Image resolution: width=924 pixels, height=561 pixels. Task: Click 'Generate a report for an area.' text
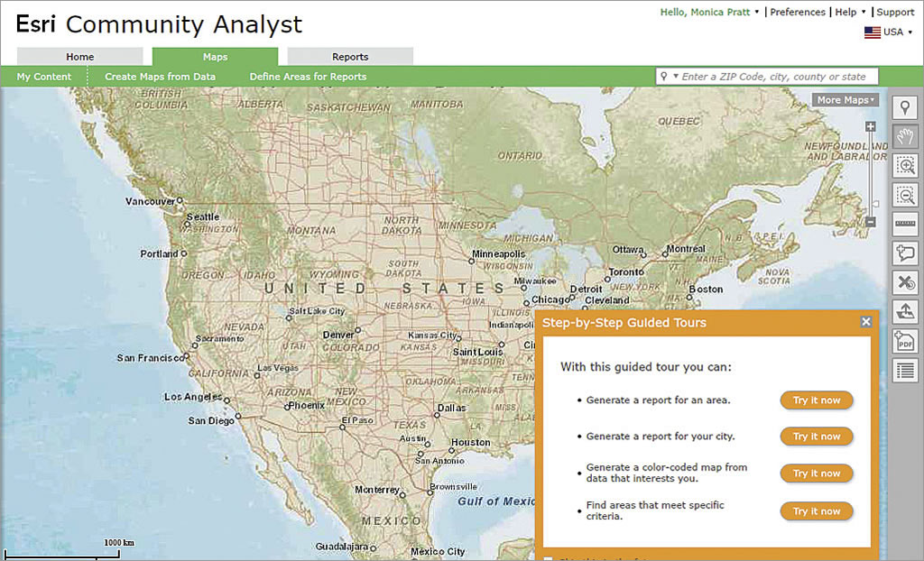click(658, 400)
